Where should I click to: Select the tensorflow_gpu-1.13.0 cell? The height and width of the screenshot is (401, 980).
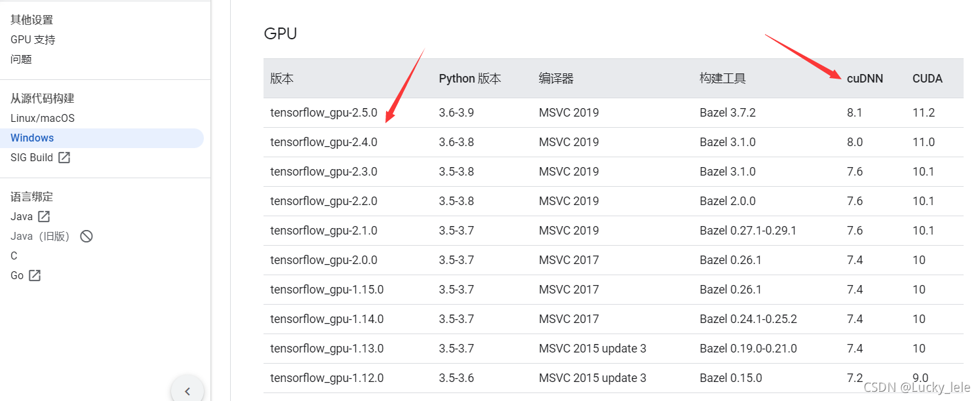[326, 349]
